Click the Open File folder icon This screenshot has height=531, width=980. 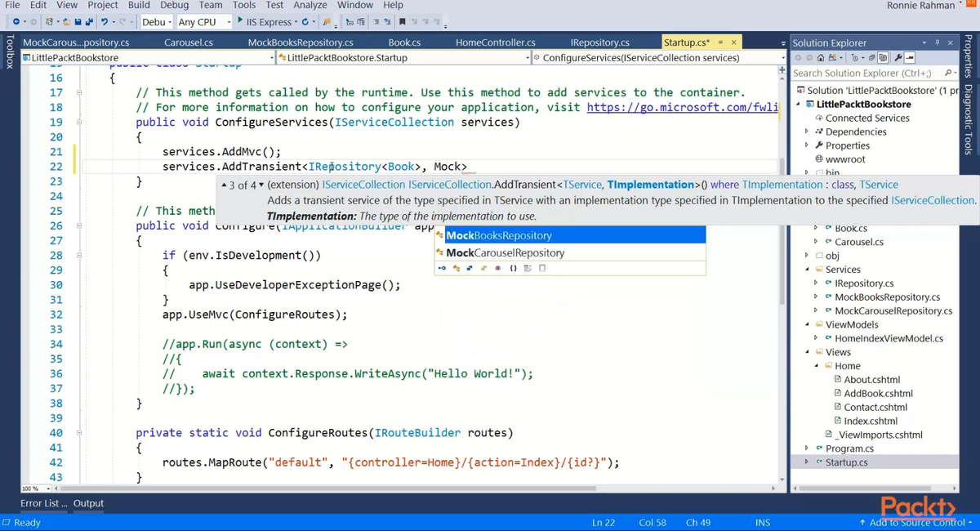click(67, 22)
